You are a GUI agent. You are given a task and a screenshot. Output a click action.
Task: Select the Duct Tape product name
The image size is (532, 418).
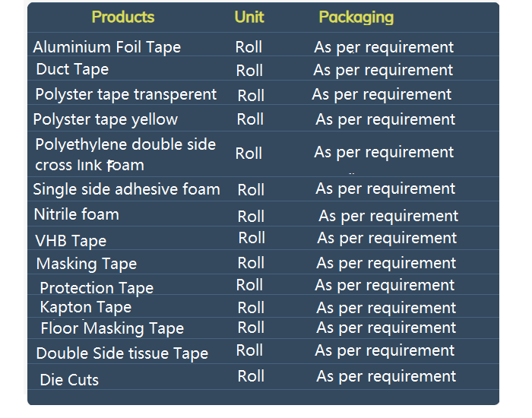point(72,70)
